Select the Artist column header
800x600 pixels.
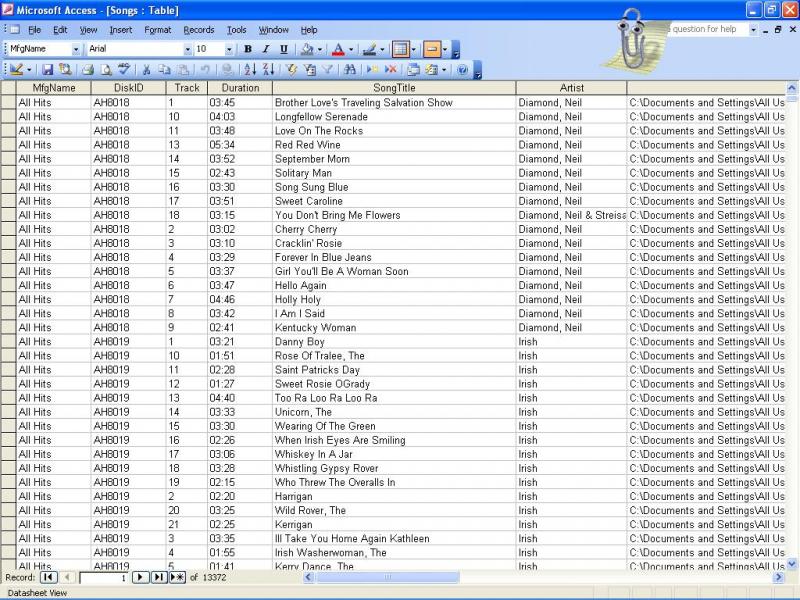pyautogui.click(x=570, y=88)
